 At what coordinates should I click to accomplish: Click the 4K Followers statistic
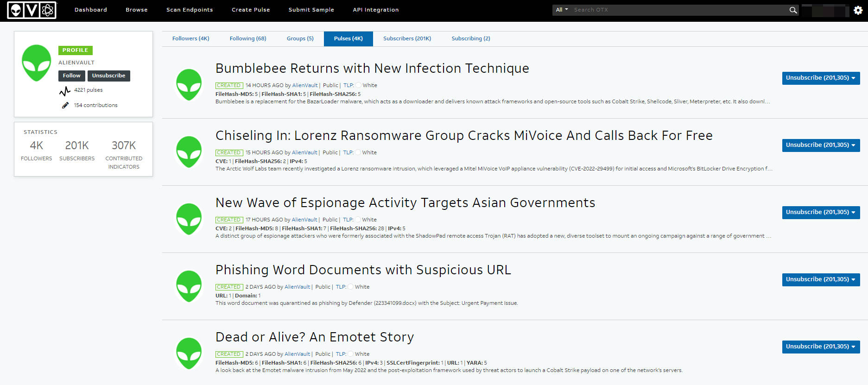pyautogui.click(x=36, y=151)
